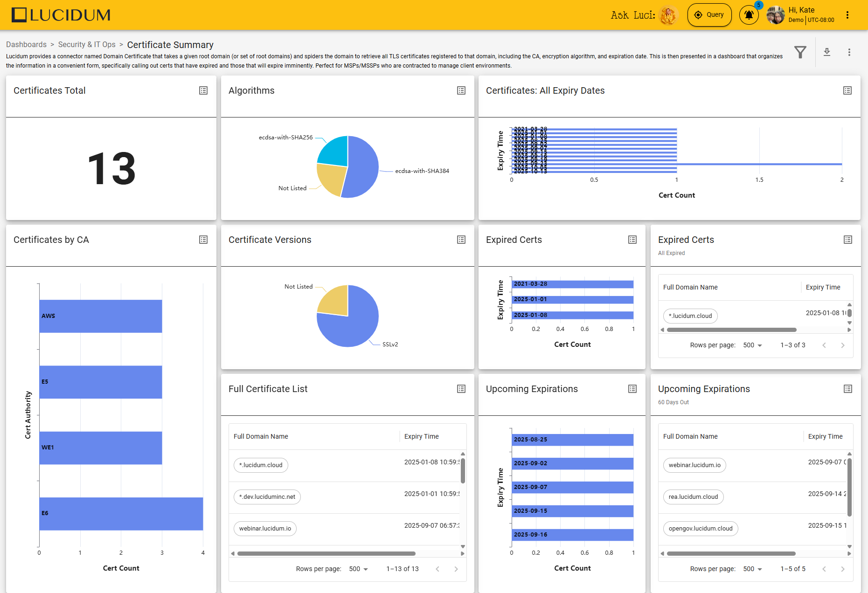Screen dimensions: 868x593
Task: Click the AWS bar in CA chart
Action: (101, 316)
